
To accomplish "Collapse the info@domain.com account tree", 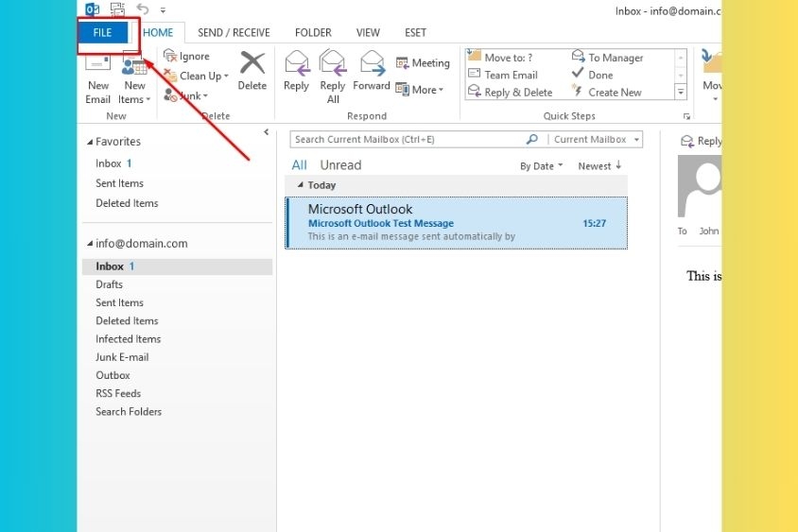I will 90,244.
